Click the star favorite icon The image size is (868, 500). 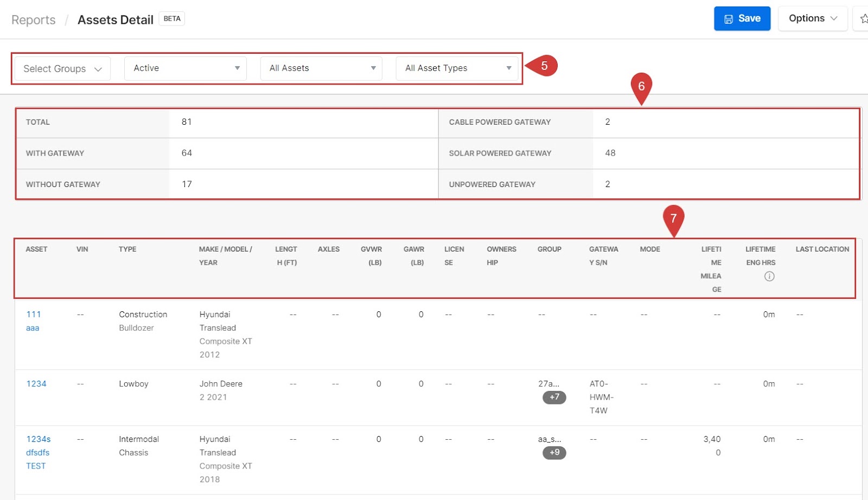click(x=863, y=19)
